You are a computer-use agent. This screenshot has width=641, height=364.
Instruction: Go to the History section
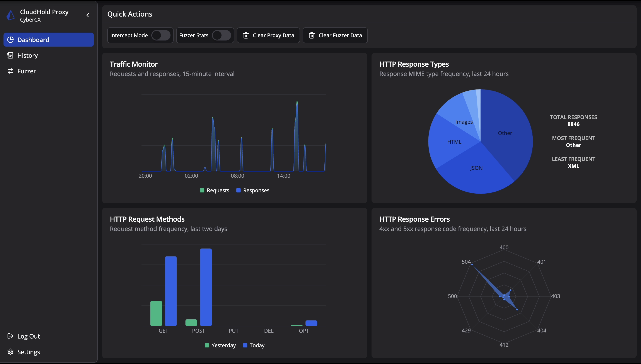point(27,55)
